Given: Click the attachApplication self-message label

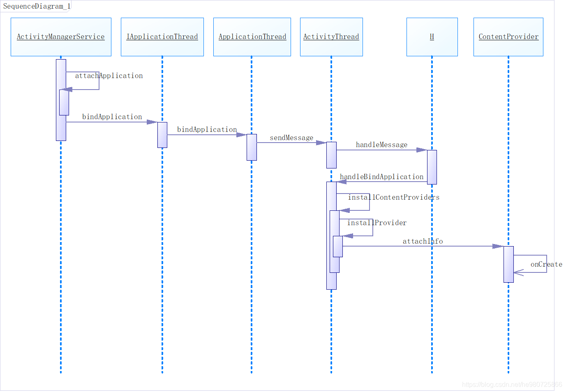Looking at the screenshot, I should (x=109, y=76).
